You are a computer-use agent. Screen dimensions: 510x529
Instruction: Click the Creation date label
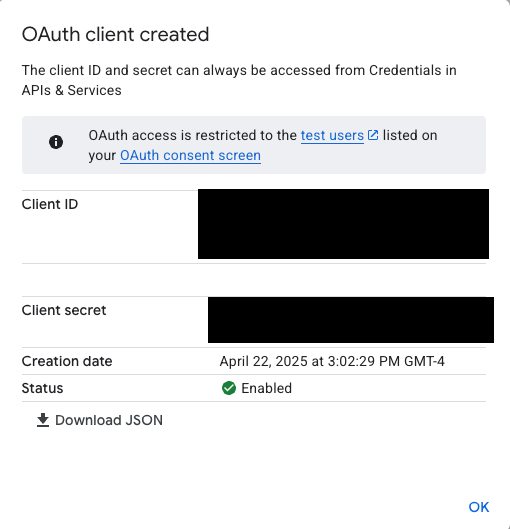67,361
